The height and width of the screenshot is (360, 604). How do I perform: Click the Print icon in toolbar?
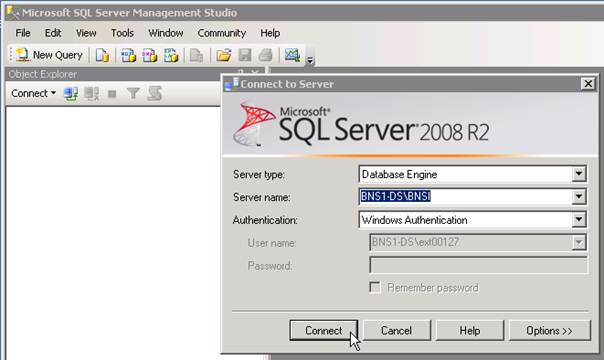coord(265,55)
